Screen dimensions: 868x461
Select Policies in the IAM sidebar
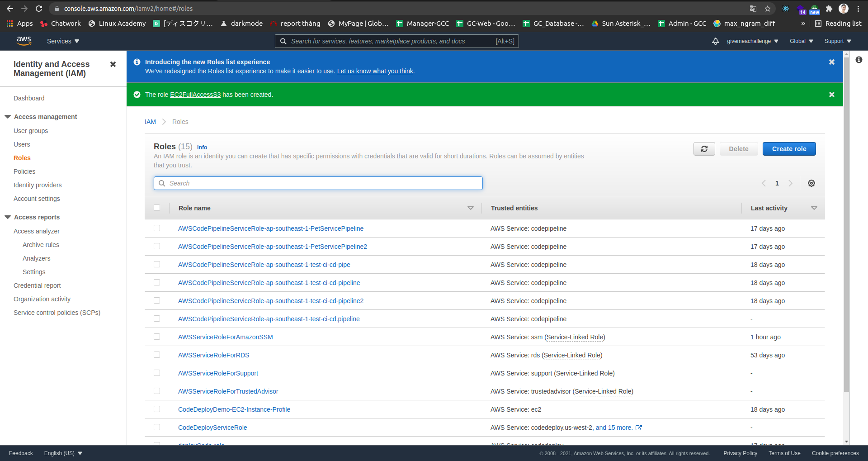pos(24,171)
